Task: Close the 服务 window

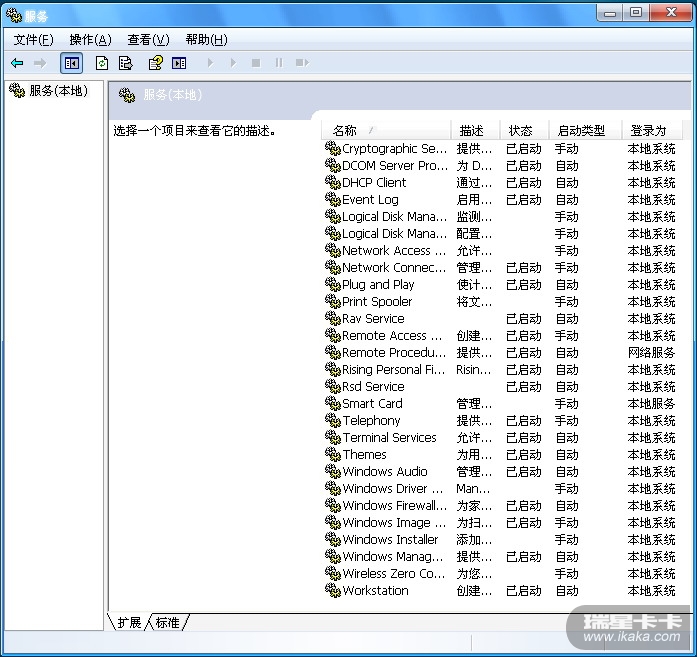Action: (671, 13)
